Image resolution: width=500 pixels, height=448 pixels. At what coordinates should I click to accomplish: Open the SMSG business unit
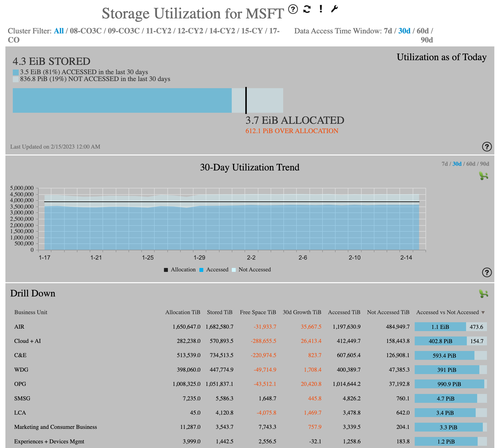[x=22, y=399]
